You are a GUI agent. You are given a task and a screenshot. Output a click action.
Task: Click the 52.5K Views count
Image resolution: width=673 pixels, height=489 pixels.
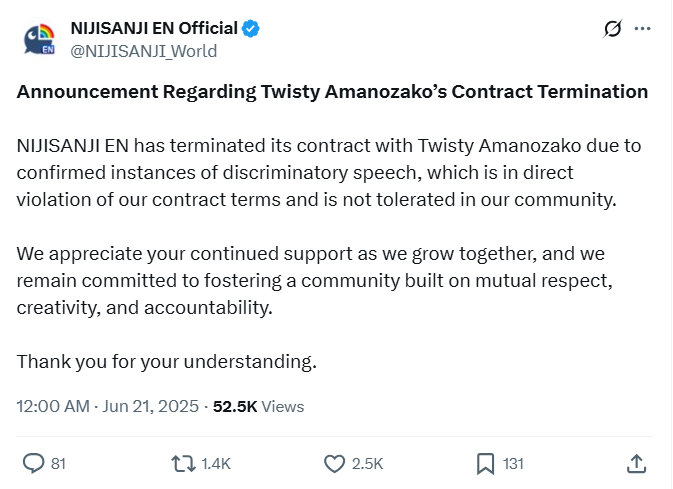258,406
